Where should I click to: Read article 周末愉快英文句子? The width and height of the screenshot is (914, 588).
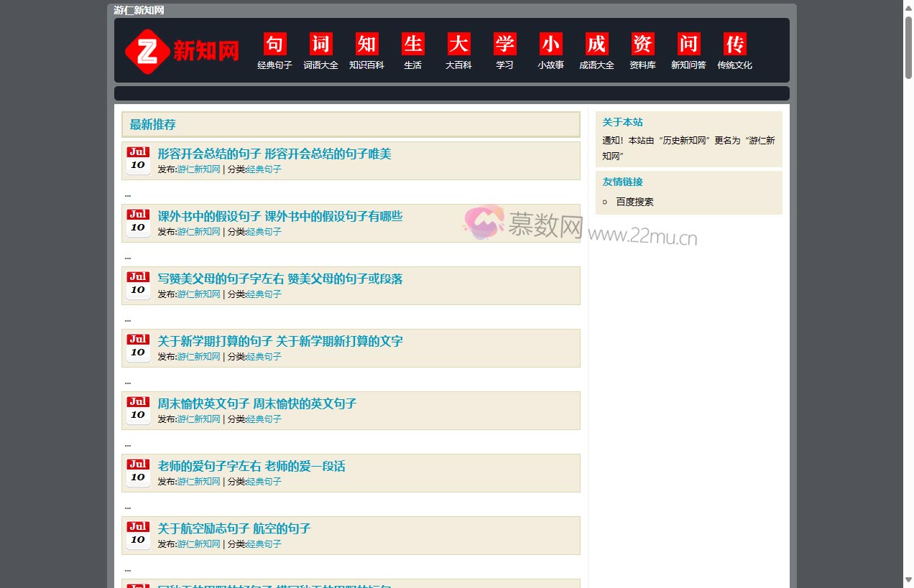click(x=257, y=403)
